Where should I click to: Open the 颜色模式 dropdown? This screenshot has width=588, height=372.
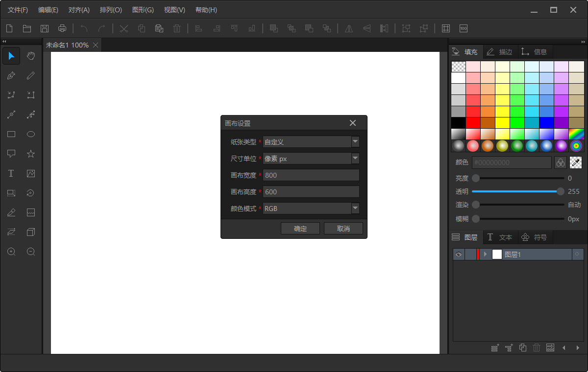355,209
